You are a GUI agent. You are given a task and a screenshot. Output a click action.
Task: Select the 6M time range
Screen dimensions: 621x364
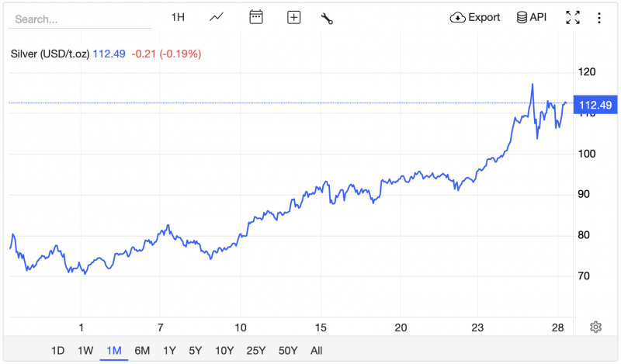[x=142, y=350]
